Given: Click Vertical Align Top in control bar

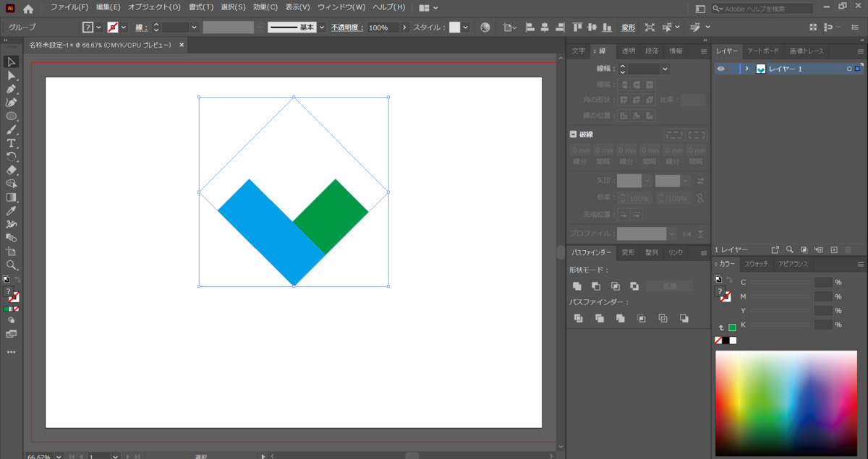Looking at the screenshot, I should 577,27.
